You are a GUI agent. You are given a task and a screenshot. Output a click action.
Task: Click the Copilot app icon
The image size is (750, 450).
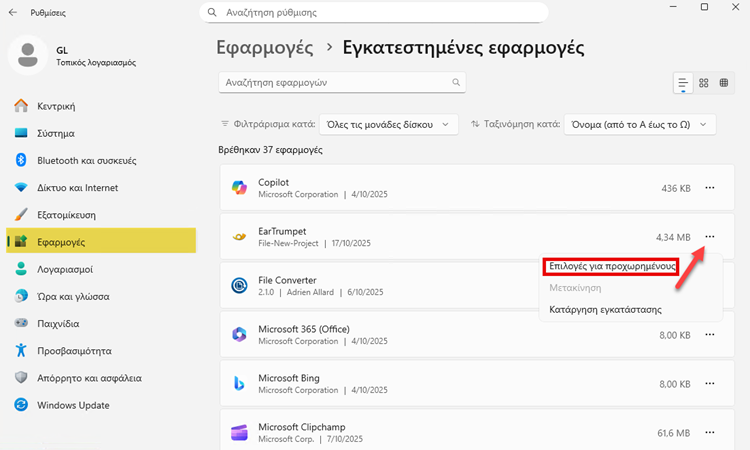coord(239,188)
